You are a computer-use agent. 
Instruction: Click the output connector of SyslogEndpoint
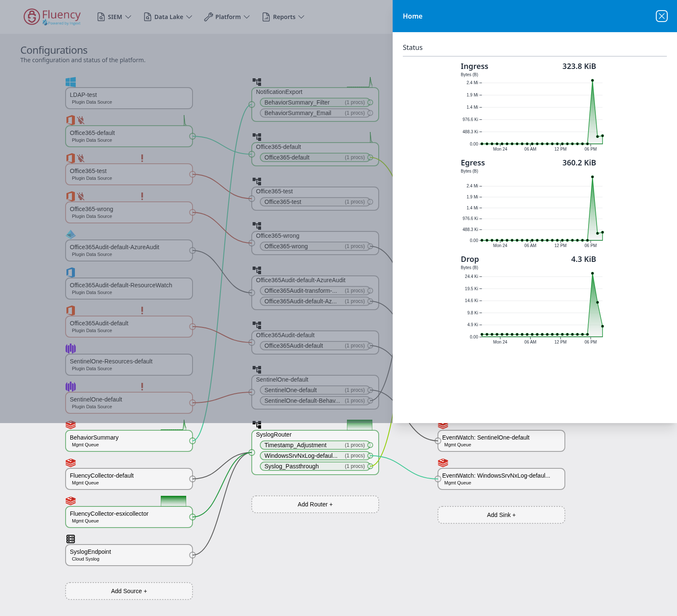coord(193,555)
